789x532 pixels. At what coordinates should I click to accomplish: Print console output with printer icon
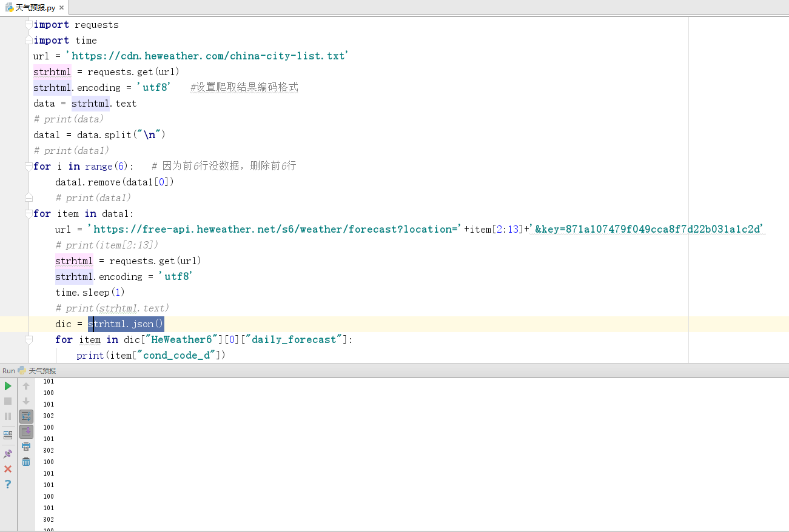point(26,447)
